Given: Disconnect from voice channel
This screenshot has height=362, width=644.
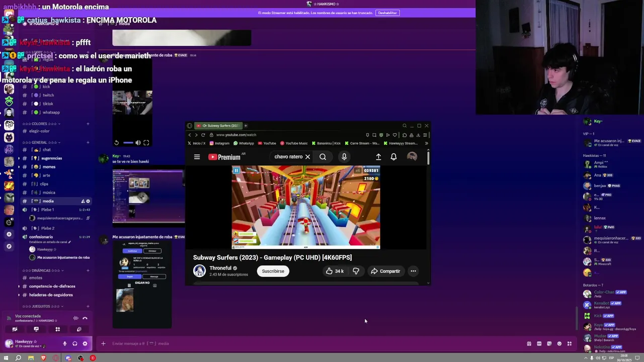Looking at the screenshot, I should click(x=85, y=318).
